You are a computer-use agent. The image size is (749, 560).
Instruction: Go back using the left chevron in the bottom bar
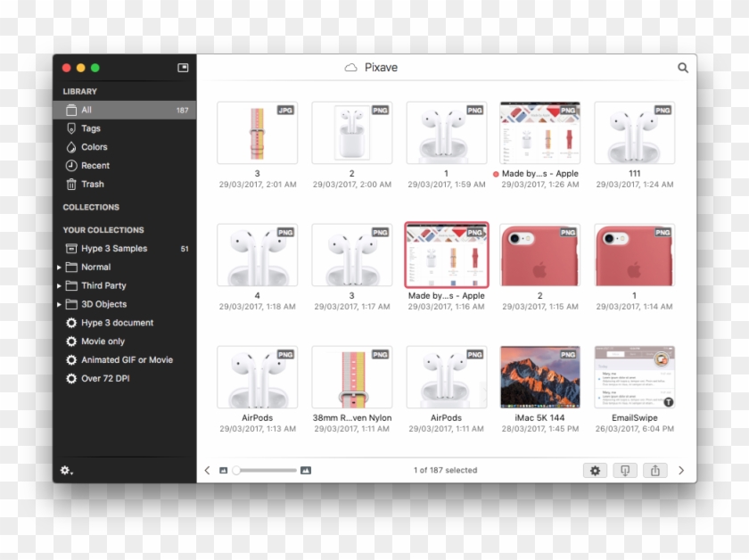click(x=208, y=471)
